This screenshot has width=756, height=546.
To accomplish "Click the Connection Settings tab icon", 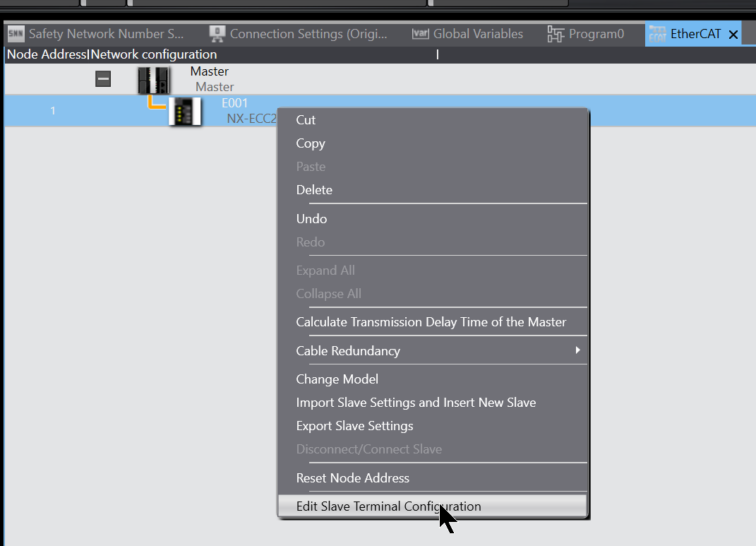I will click(x=217, y=34).
